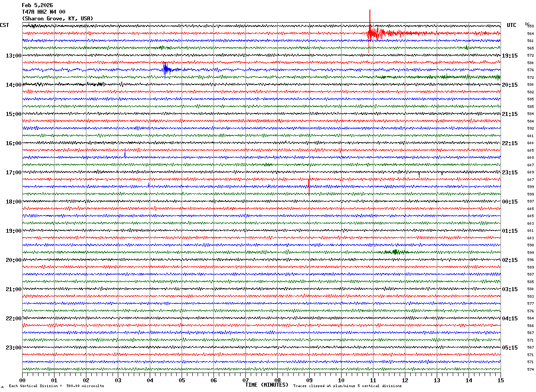Click the '14:00' CST time label
The image size is (536, 392).
[14, 85]
